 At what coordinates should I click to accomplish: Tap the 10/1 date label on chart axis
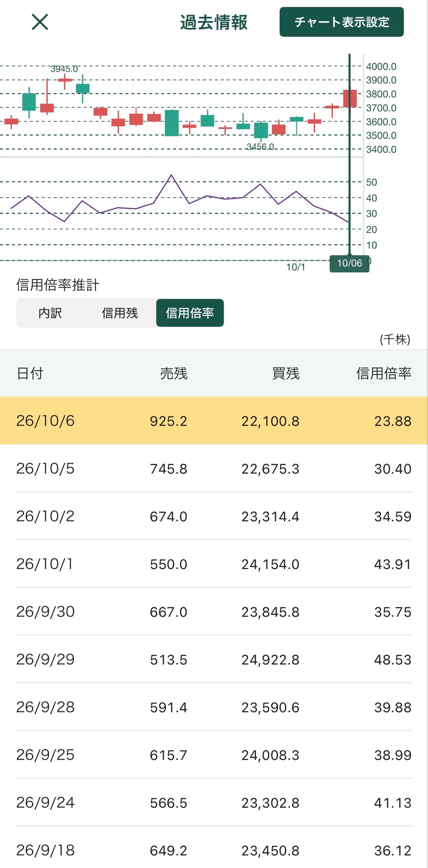pyautogui.click(x=296, y=267)
